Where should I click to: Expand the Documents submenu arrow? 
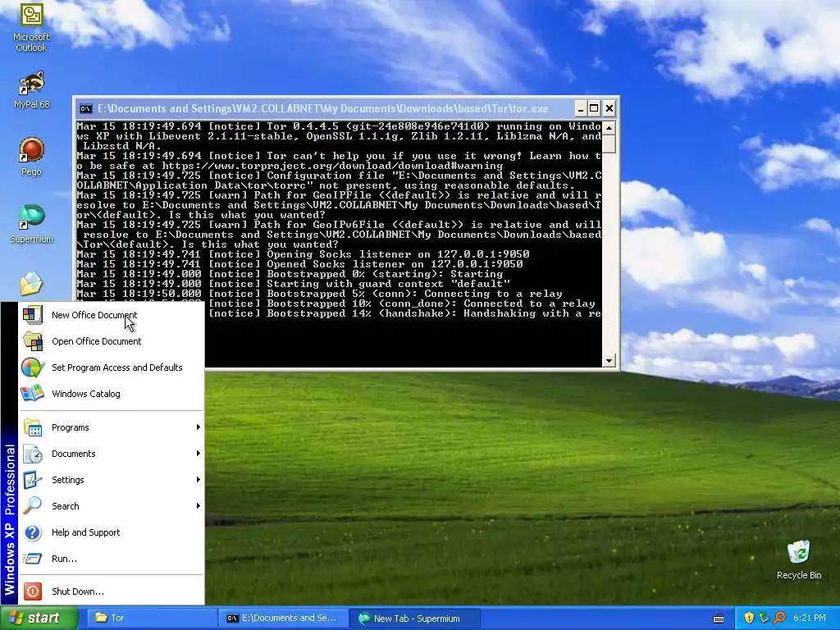[199, 453]
